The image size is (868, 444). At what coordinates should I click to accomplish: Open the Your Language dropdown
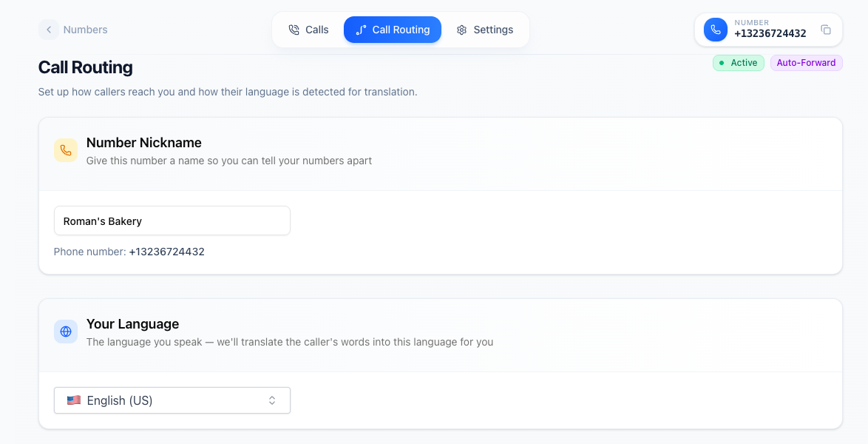(x=172, y=400)
